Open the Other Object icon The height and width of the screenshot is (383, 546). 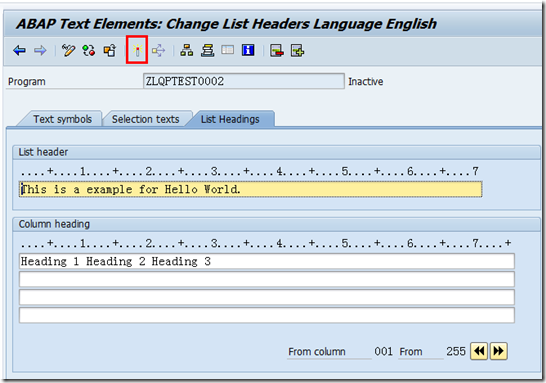pyautogui.click(x=110, y=51)
